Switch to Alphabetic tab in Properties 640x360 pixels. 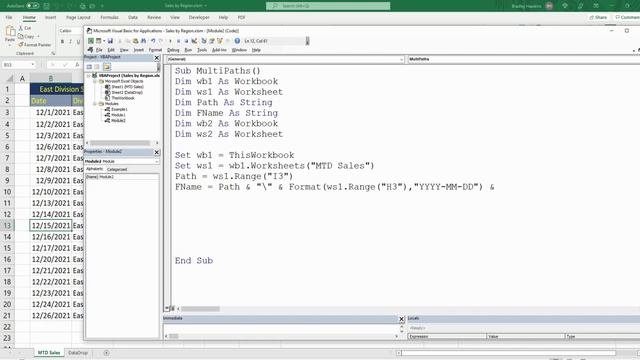coord(95,169)
